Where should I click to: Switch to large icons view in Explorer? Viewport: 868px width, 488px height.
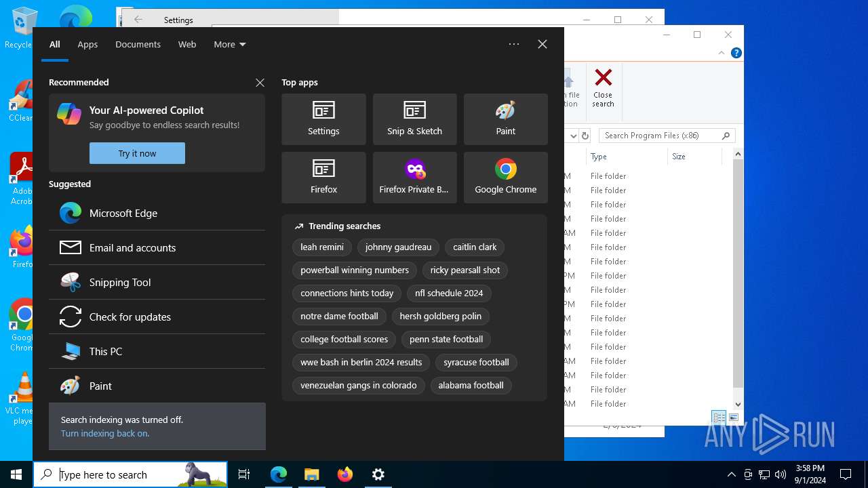(733, 418)
